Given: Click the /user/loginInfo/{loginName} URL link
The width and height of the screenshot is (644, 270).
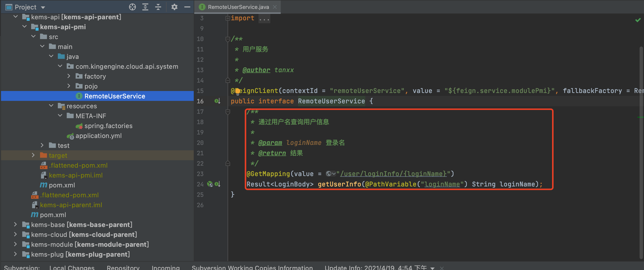Looking at the screenshot, I should (x=393, y=174).
